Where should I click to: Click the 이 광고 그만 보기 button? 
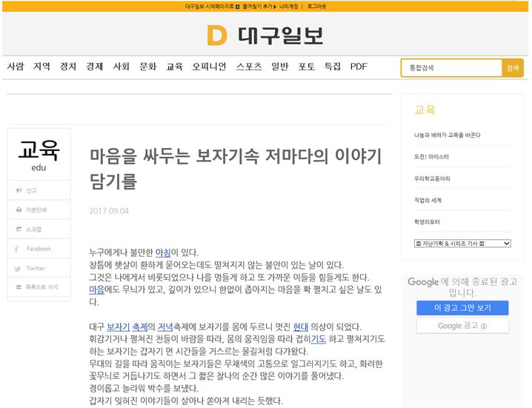coord(462,307)
